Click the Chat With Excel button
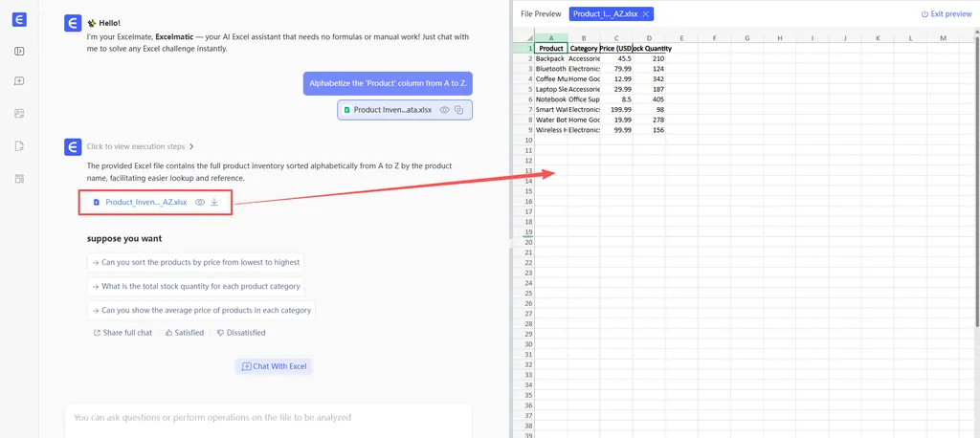The height and width of the screenshot is (438, 980). tap(276, 366)
